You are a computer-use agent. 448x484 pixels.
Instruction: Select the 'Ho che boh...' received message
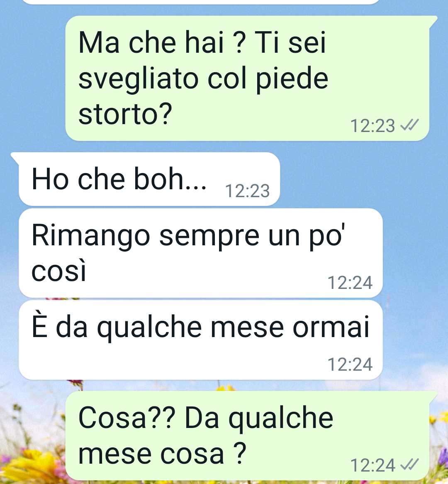[149, 179]
